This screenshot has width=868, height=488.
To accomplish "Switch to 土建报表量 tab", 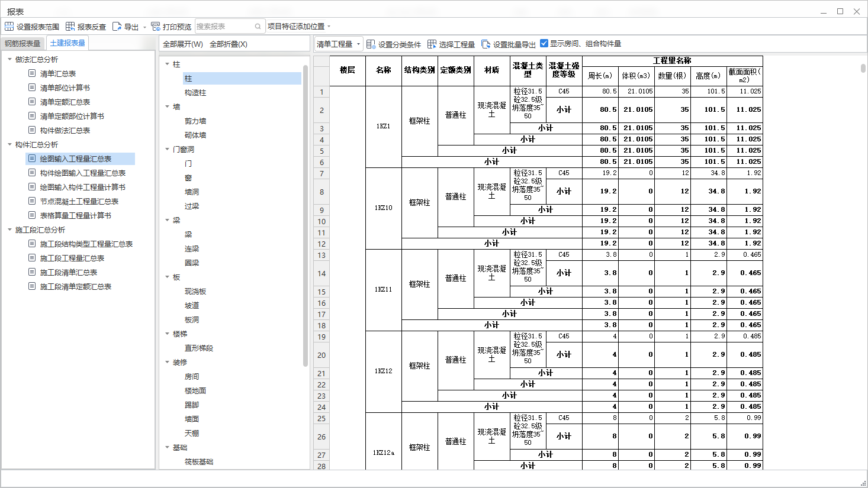I will tap(67, 43).
